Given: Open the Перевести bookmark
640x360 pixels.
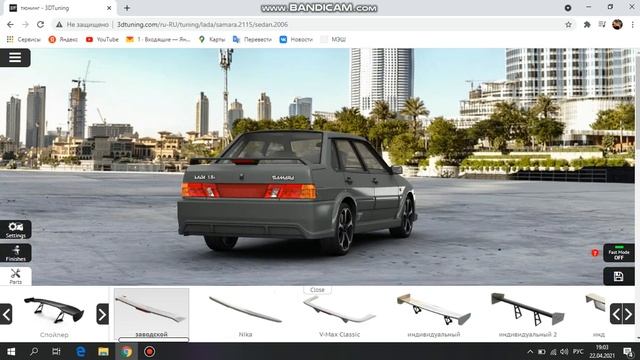Looking at the screenshot, I should [x=252, y=39].
